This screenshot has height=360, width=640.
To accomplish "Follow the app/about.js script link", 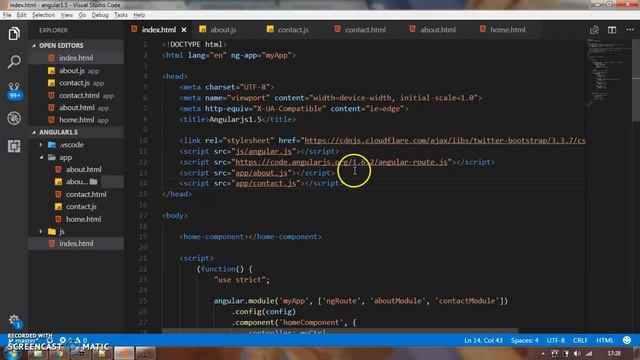I will click(261, 173).
